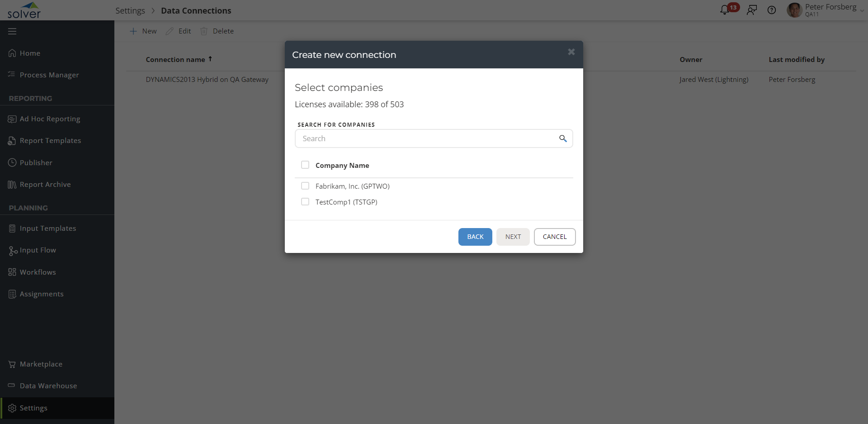The height and width of the screenshot is (424, 868).
Task: Go to Report Templates in sidebar
Action: (50, 141)
